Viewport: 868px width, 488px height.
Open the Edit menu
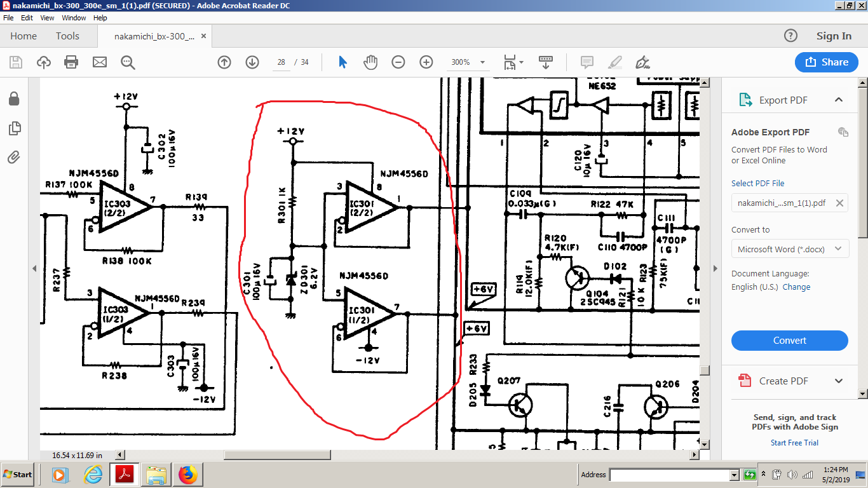[27, 18]
